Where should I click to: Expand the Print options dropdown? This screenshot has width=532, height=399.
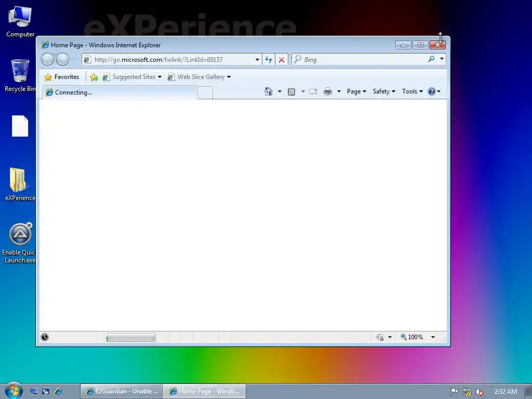pyautogui.click(x=339, y=91)
